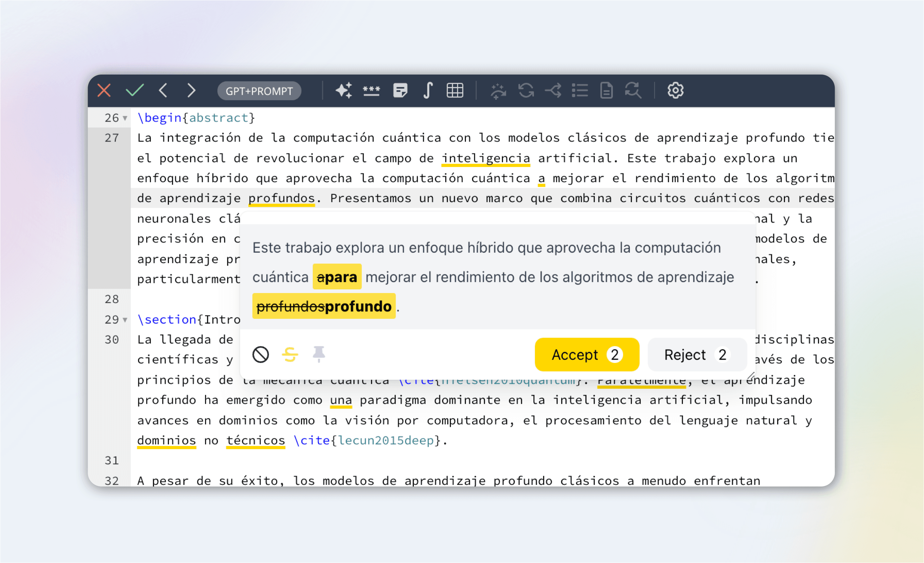
Task: Click the red X reject-all icon
Action: pos(104,91)
